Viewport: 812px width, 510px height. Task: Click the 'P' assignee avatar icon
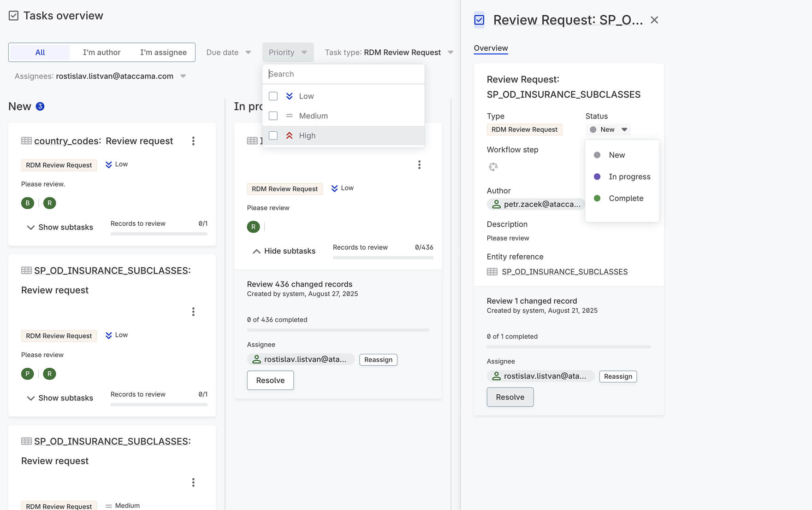coord(28,374)
